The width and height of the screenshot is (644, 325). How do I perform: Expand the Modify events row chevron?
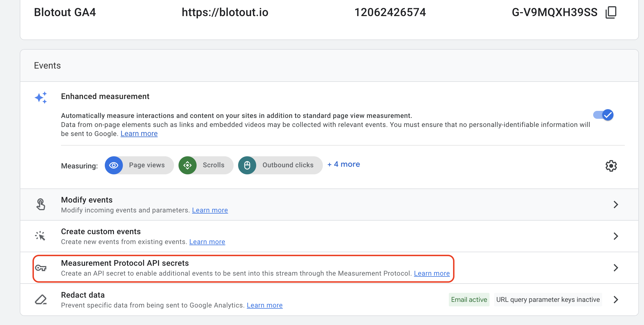tap(616, 205)
